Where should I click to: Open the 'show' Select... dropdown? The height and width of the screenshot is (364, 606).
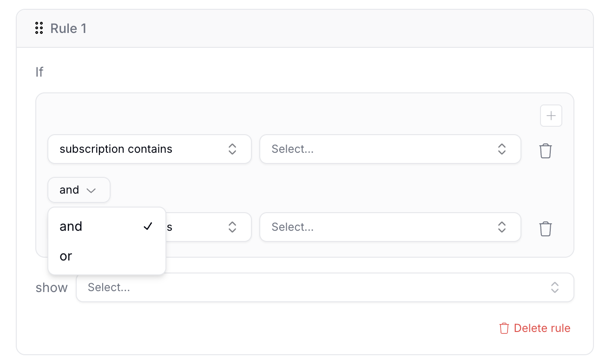click(325, 287)
